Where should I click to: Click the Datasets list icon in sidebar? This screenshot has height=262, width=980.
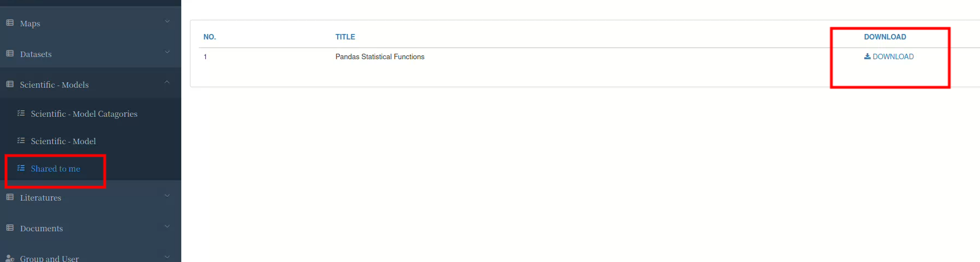pos(10,54)
